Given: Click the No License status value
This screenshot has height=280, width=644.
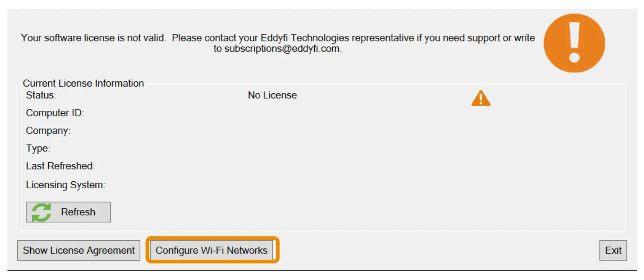Looking at the screenshot, I should (272, 95).
